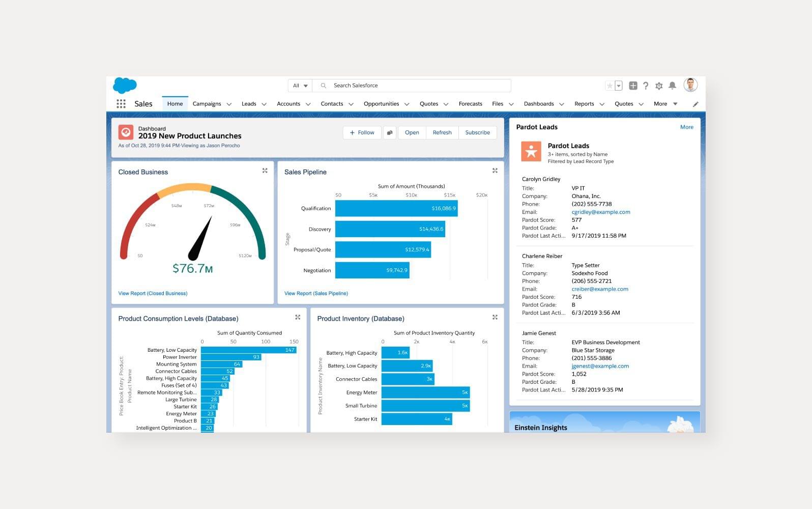Open the Files tab

click(x=498, y=104)
